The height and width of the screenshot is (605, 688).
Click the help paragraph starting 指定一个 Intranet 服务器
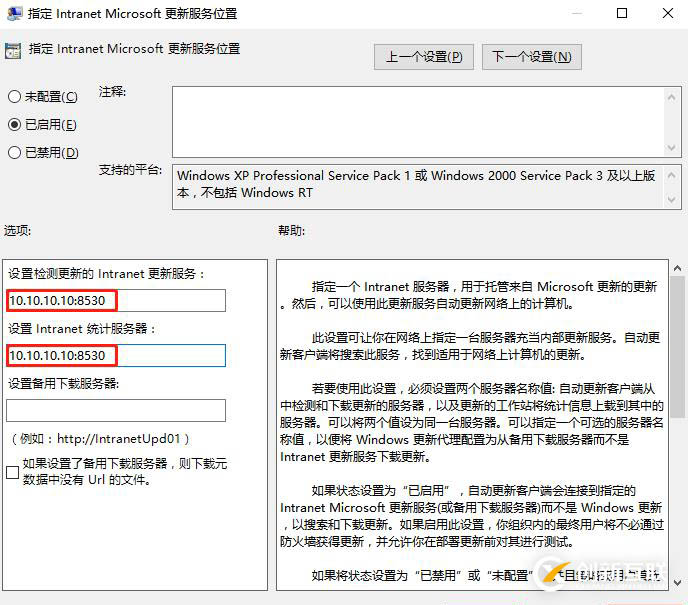[x=469, y=295]
